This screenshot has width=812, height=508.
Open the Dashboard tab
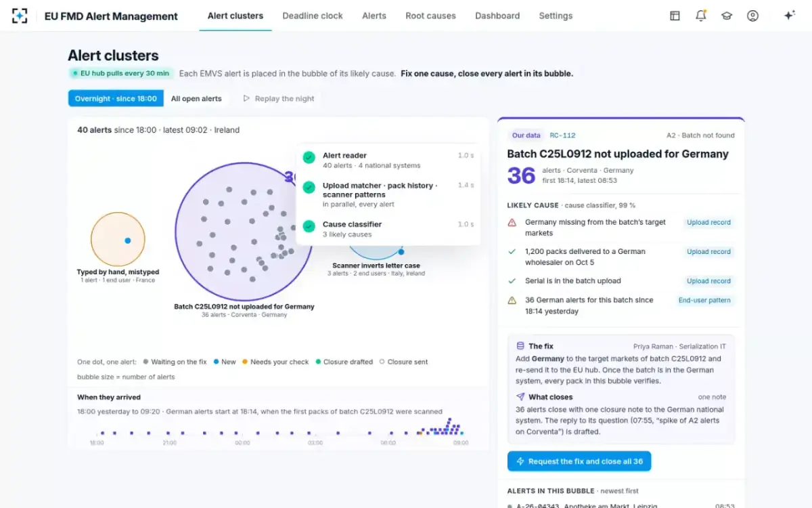[x=497, y=16]
